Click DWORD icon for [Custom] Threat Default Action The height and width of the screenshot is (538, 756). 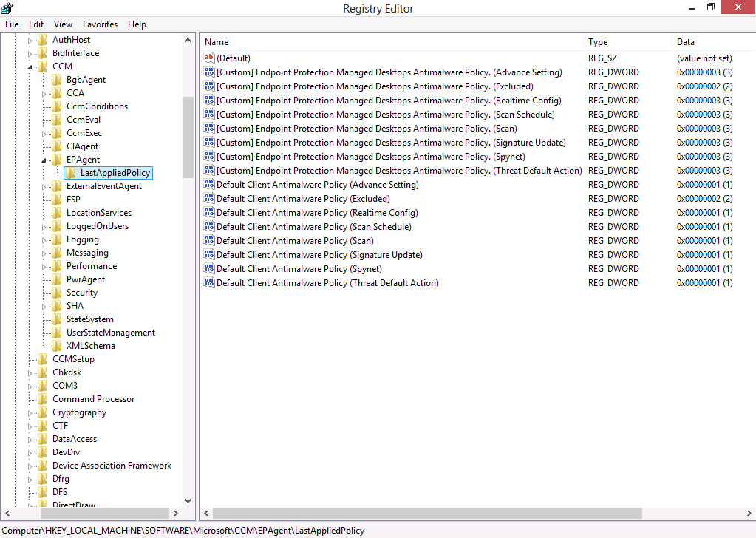click(x=208, y=170)
